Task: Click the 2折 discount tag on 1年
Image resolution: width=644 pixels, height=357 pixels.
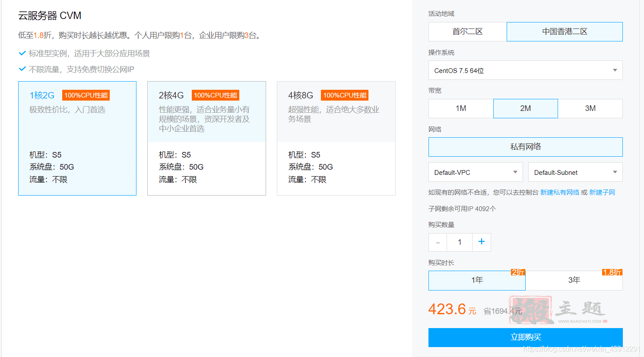Action: [518, 272]
